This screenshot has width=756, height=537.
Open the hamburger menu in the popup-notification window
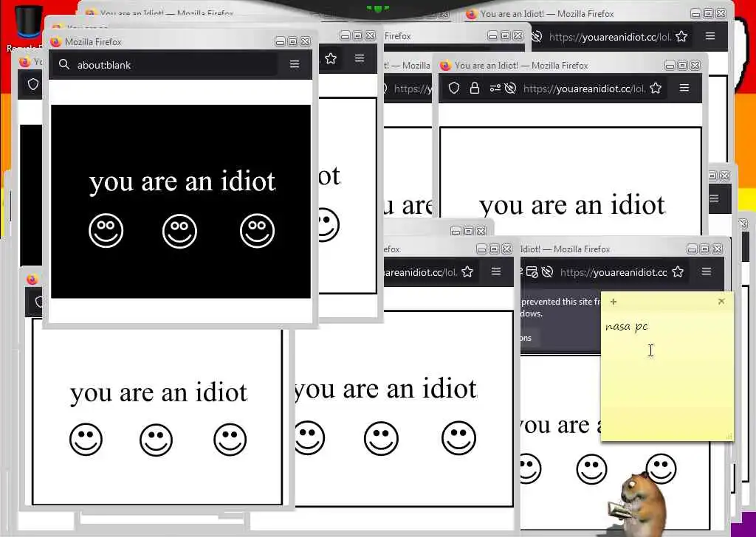[x=707, y=271]
